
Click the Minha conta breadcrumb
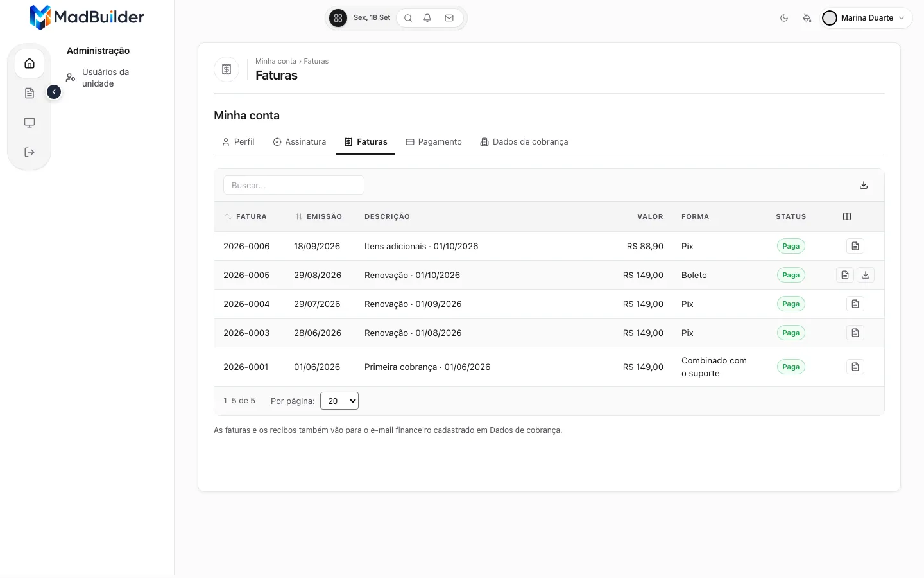[x=276, y=61]
